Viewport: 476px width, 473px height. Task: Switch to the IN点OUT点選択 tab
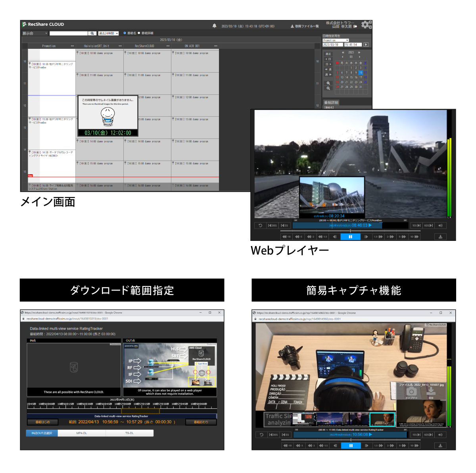click(42, 433)
